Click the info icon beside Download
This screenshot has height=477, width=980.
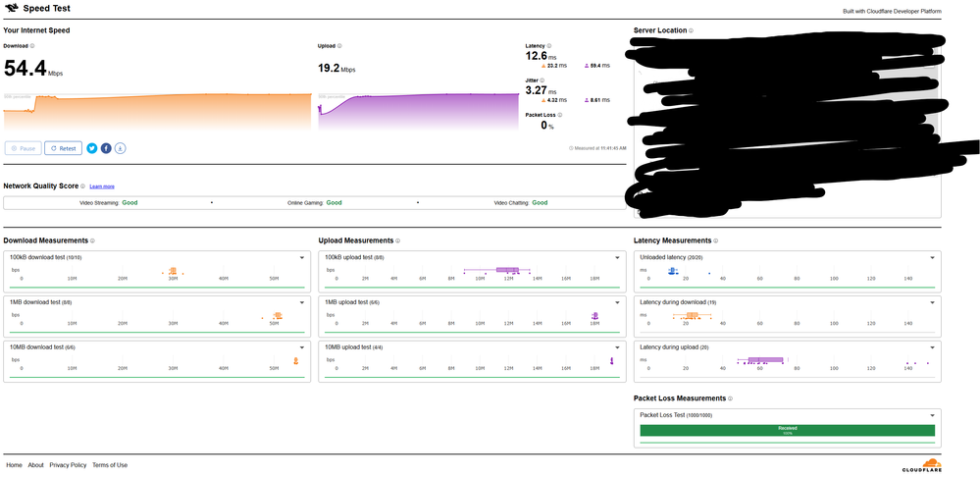[32, 45]
